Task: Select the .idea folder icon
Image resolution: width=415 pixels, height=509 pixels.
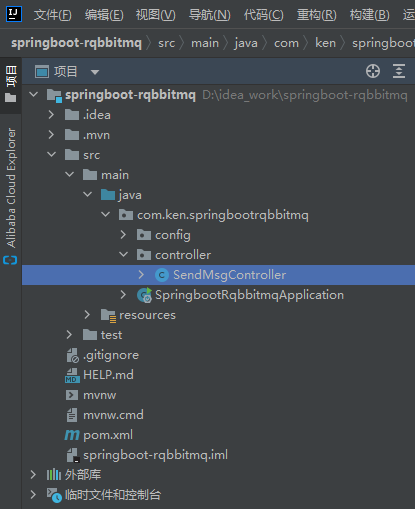Action: 72,115
